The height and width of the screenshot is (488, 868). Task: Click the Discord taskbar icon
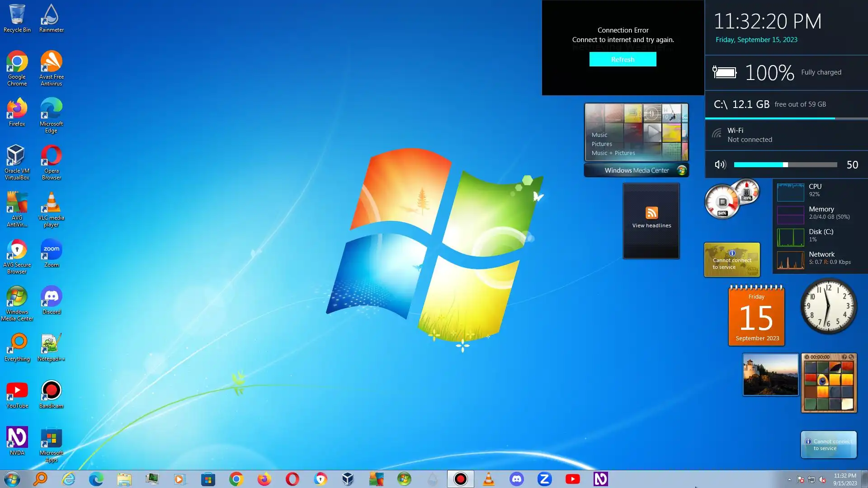coord(516,479)
